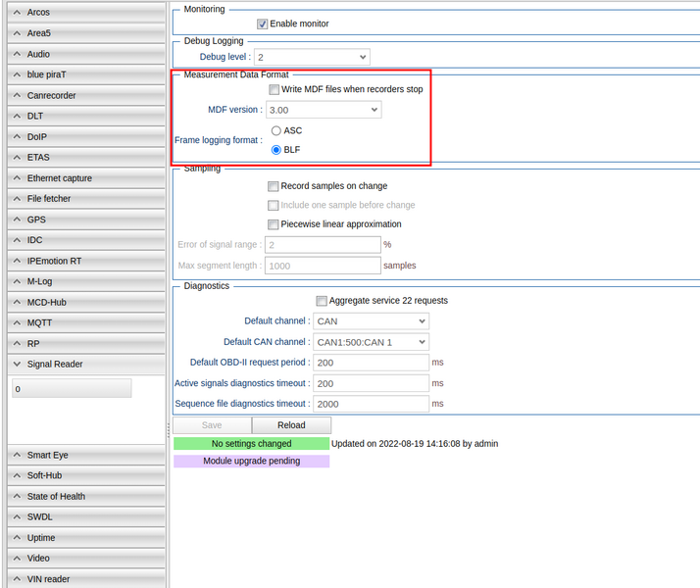Open the Default CAN channel dropdown
Image resolution: width=700 pixels, height=588 pixels.
coord(371,342)
